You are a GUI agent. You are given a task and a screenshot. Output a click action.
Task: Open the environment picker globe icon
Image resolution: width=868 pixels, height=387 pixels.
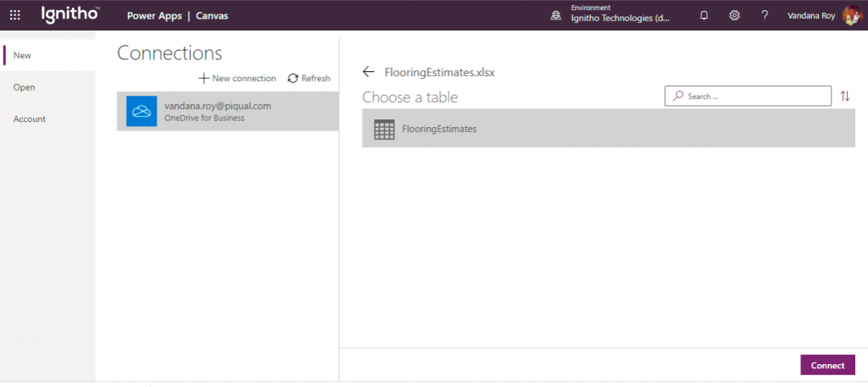[556, 16]
